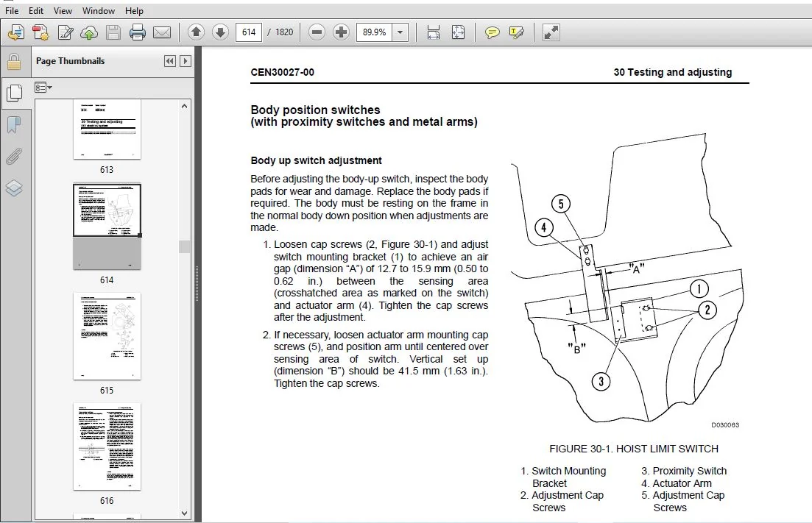This screenshot has width=812, height=523.
Task: Click the 'FIGURE 30-1. HOIST LIMIT SWITCH' caption
Action: (634, 449)
